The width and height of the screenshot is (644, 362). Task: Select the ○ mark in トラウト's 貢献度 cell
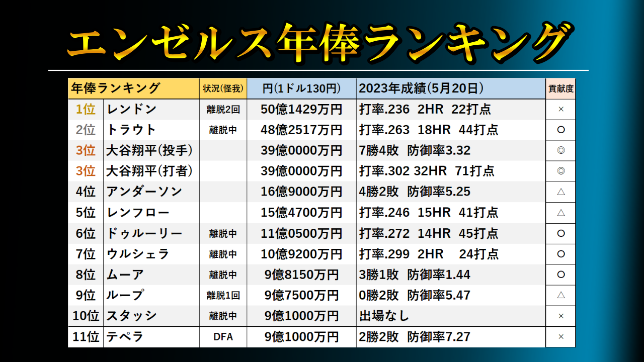[560, 130]
